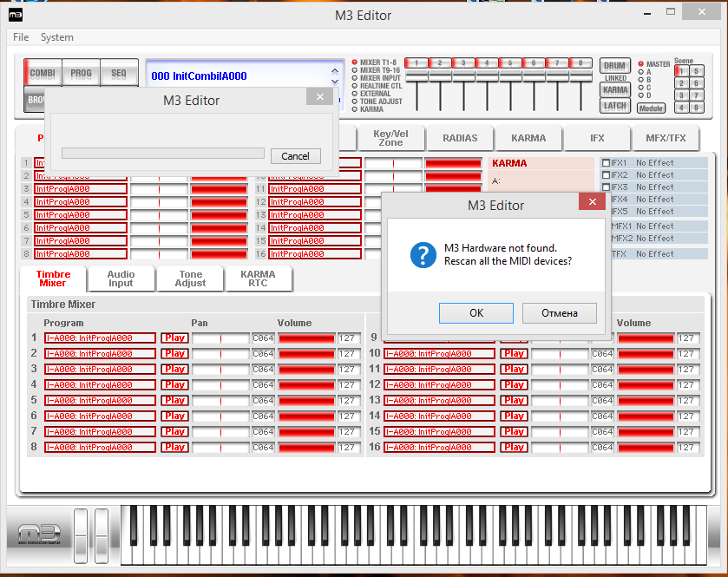Open the RADIAS tab
This screenshot has width=728, height=577.
point(460,138)
